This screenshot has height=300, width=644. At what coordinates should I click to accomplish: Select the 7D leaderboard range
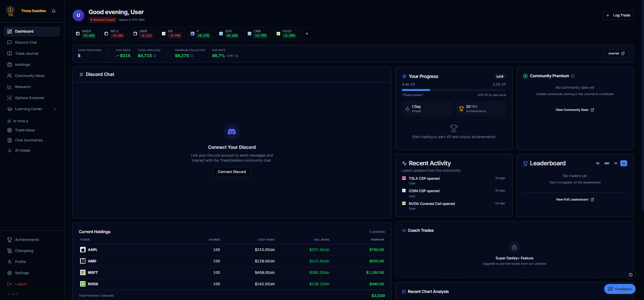[x=597, y=164]
